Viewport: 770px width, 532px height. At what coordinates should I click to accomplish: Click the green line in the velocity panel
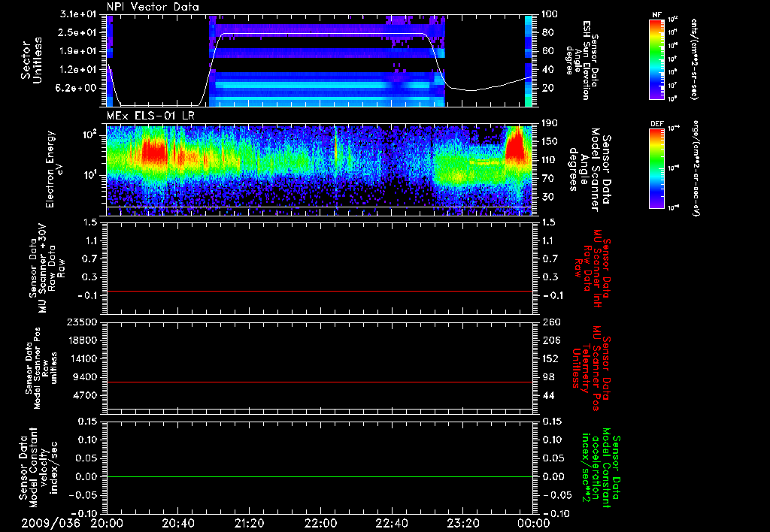click(x=320, y=476)
